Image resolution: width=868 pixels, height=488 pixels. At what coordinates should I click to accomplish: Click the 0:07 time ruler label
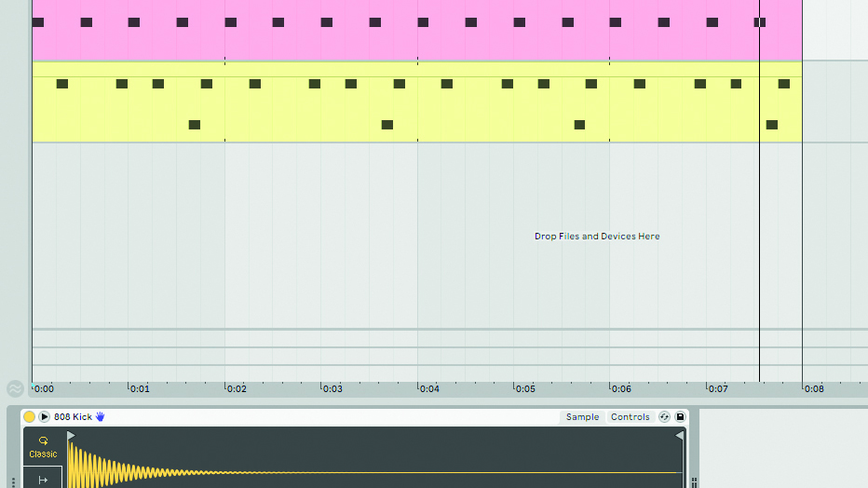[x=718, y=389]
